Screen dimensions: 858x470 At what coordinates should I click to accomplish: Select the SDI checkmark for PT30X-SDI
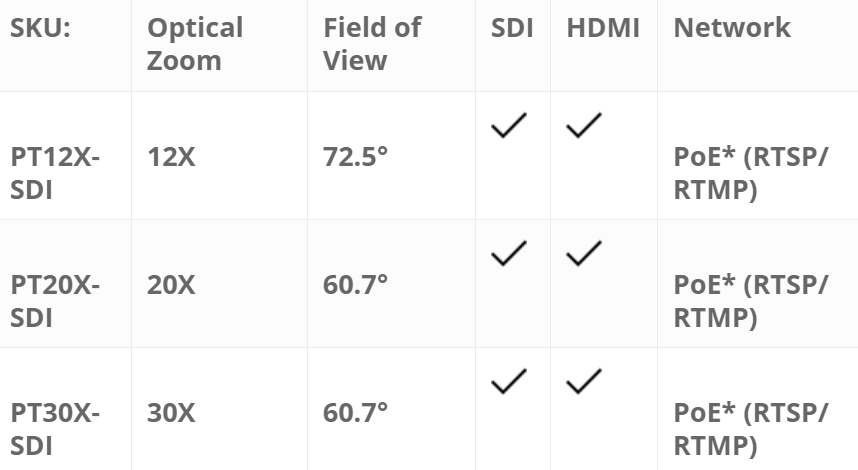tap(509, 381)
